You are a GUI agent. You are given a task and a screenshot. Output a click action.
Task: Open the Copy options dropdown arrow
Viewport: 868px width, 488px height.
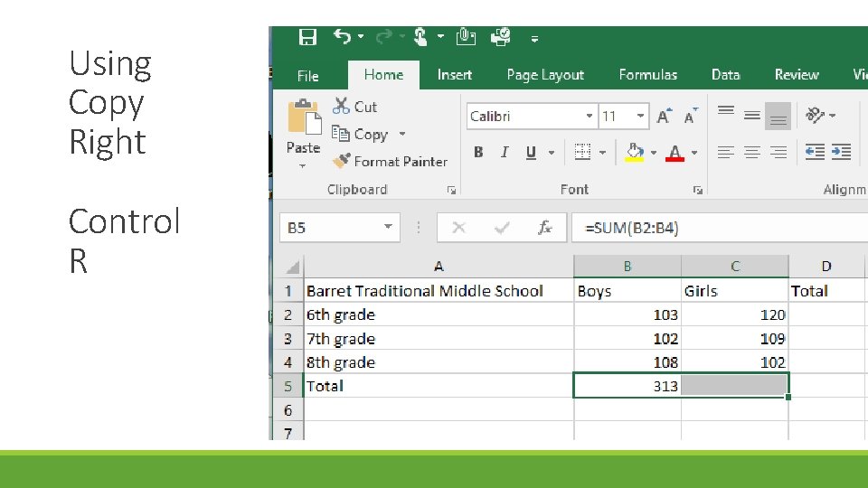tap(402, 134)
